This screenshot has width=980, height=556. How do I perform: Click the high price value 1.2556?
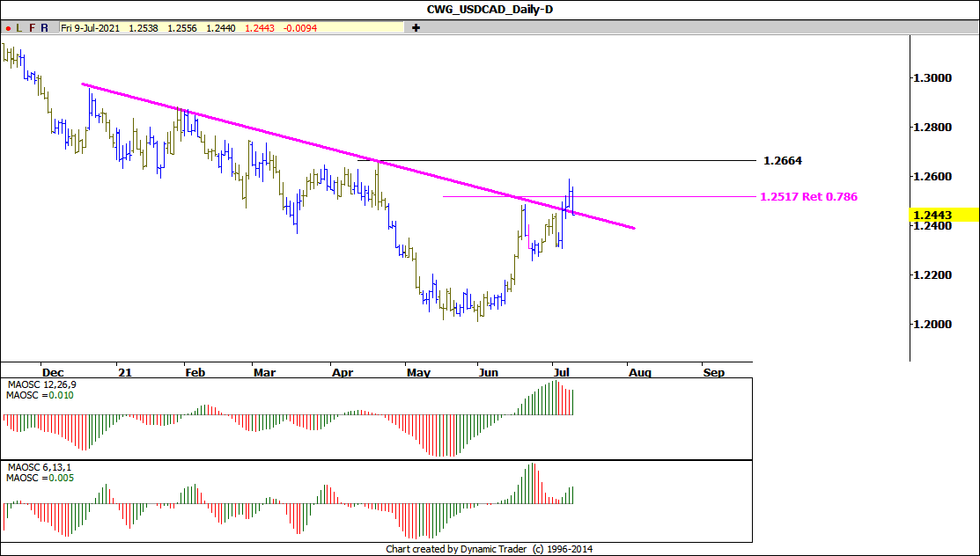pos(182,28)
